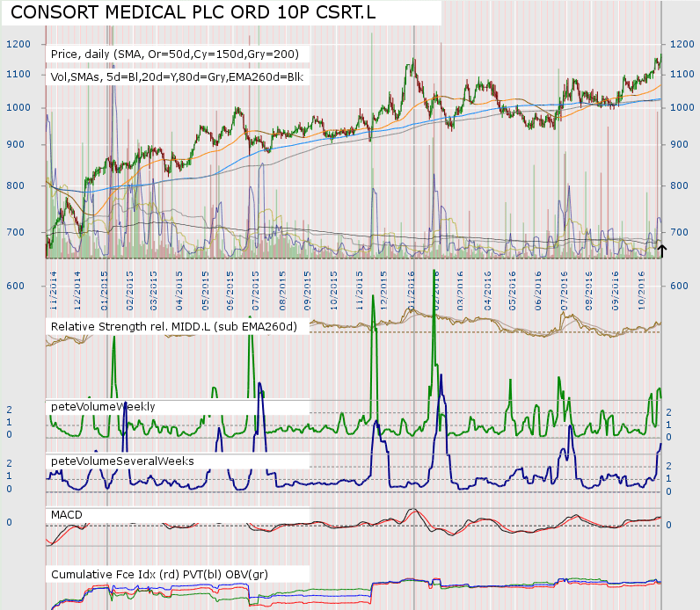Click the 12/2015 date label on time axis
700x610 pixels.
coord(383,291)
